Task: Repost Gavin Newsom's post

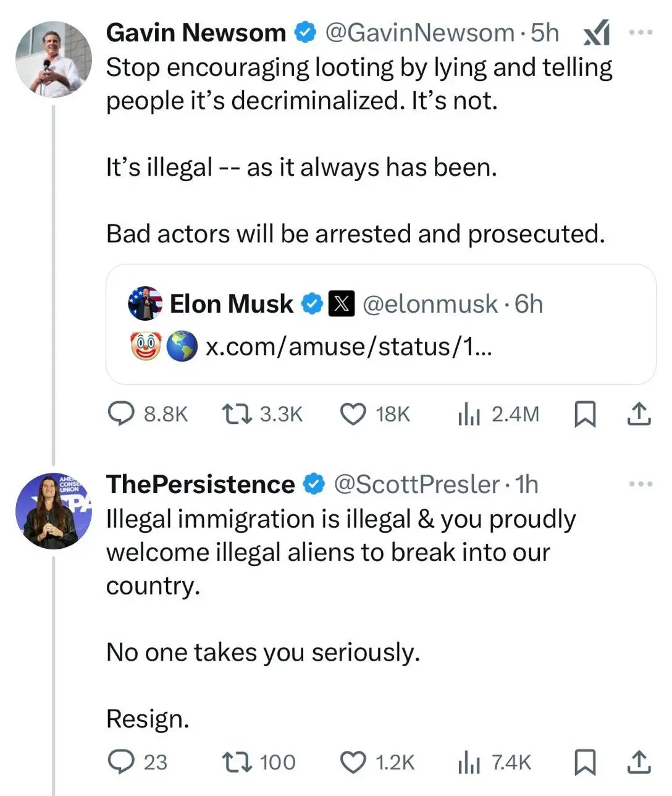Action: pyautogui.click(x=237, y=414)
